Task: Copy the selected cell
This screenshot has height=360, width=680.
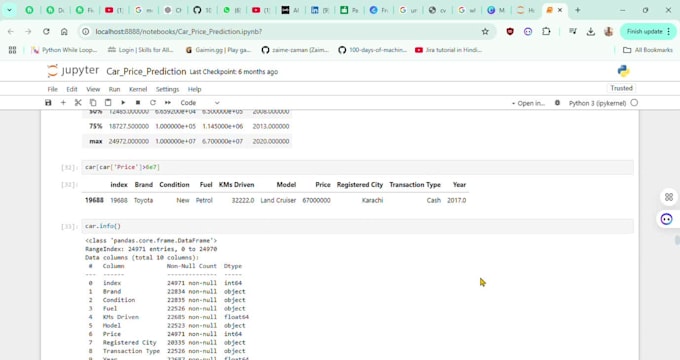Action: (93, 103)
